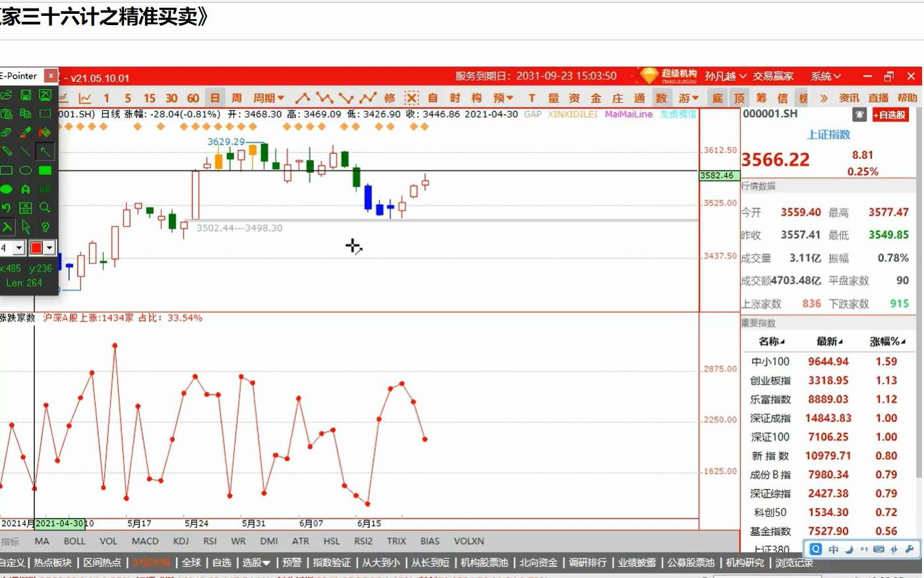Toggle the 底 bottom indicator button
The height and width of the screenshot is (578, 924).
pyautogui.click(x=718, y=98)
